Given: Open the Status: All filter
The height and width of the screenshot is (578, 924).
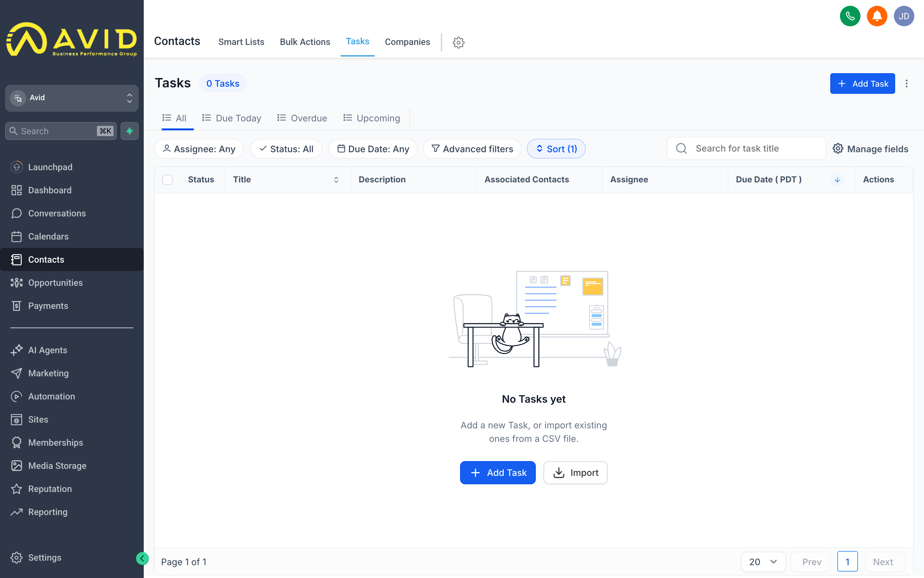Looking at the screenshot, I should [286, 149].
